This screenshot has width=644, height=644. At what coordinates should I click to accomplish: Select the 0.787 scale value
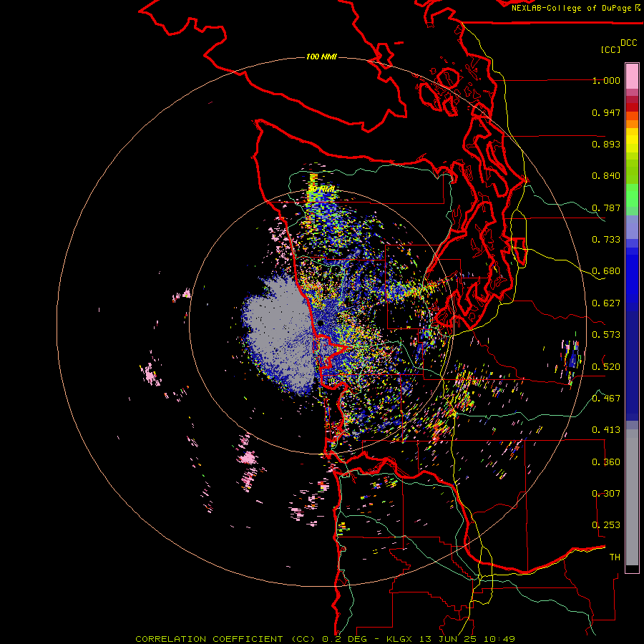coord(606,208)
